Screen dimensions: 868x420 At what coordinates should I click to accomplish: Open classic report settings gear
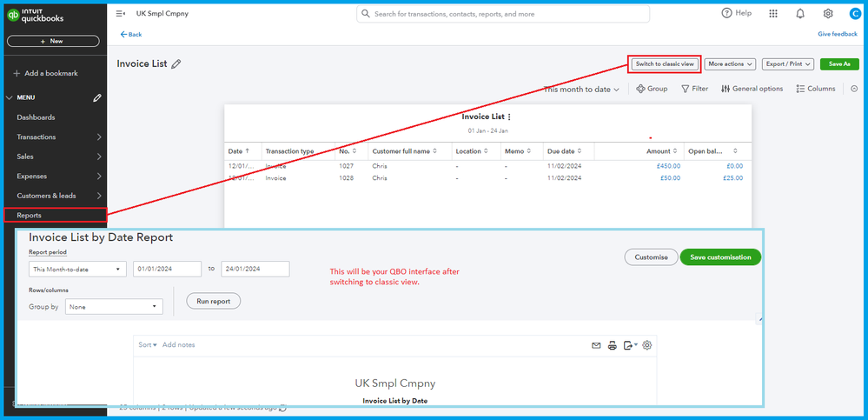point(647,345)
